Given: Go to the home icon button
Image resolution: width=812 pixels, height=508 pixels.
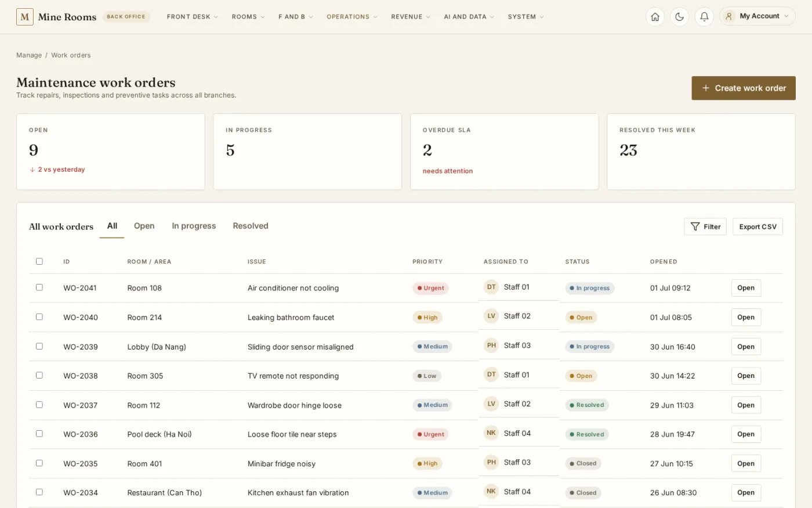Looking at the screenshot, I should pyautogui.click(x=655, y=17).
